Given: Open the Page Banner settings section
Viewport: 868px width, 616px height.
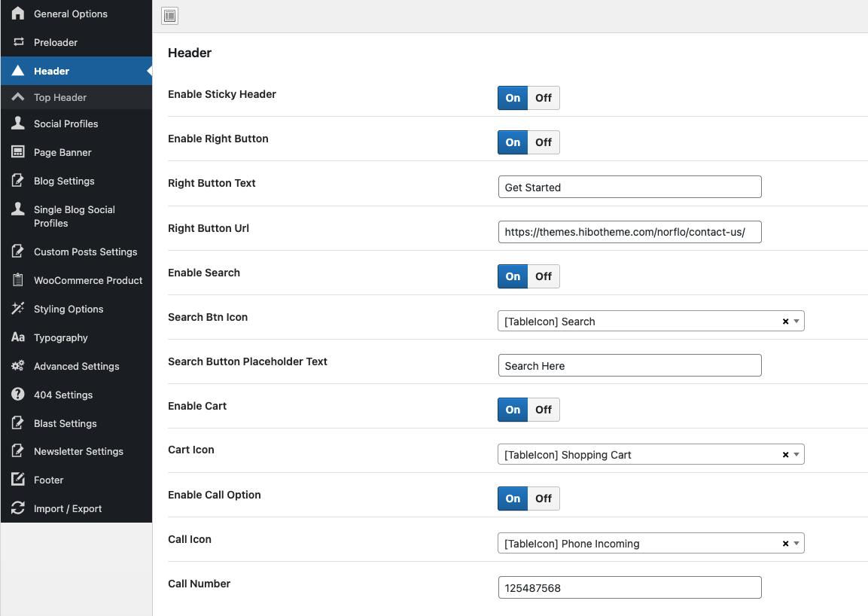Looking at the screenshot, I should 62,152.
